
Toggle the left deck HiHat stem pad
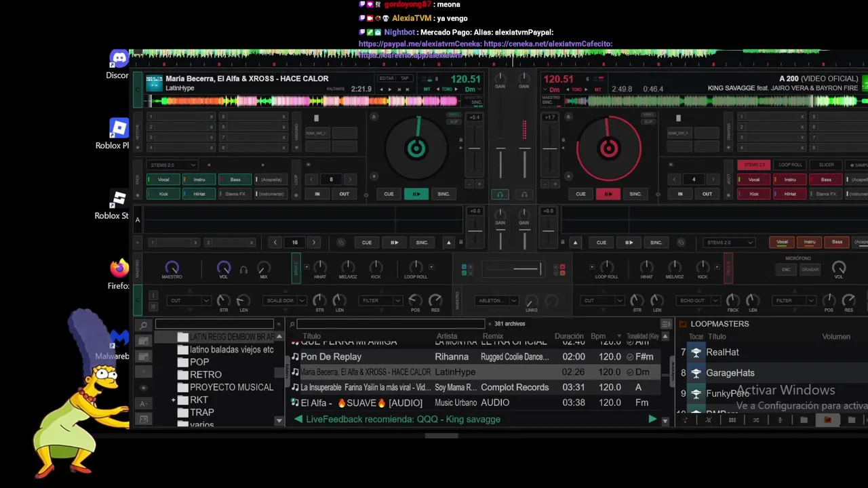coord(199,194)
